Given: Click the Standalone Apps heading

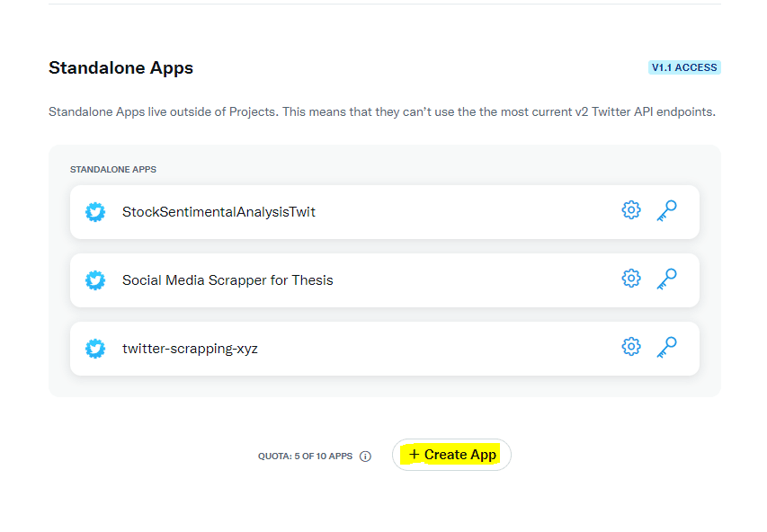Looking at the screenshot, I should click(120, 67).
